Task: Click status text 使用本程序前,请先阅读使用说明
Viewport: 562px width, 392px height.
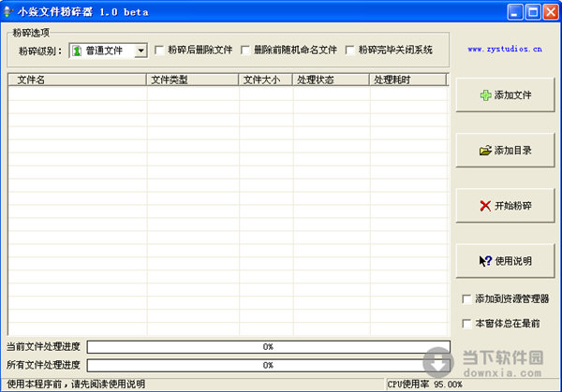Action: [x=76, y=385]
